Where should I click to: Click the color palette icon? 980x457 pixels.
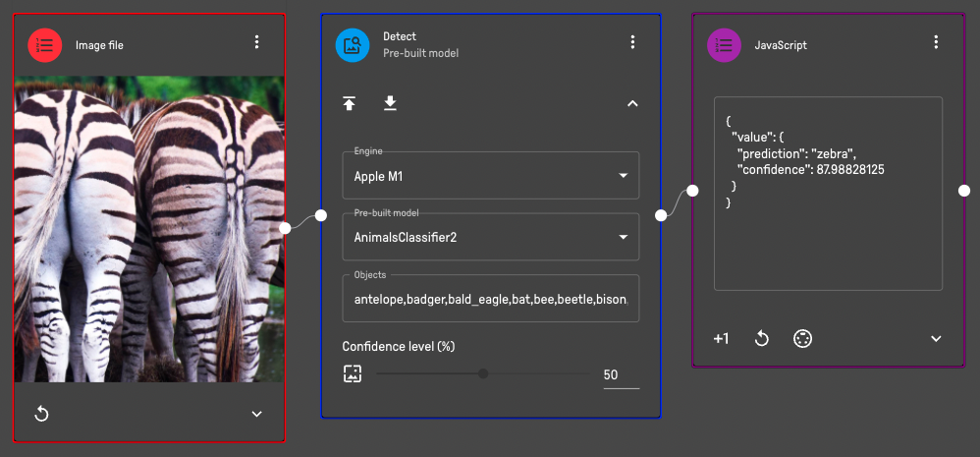[802, 338]
